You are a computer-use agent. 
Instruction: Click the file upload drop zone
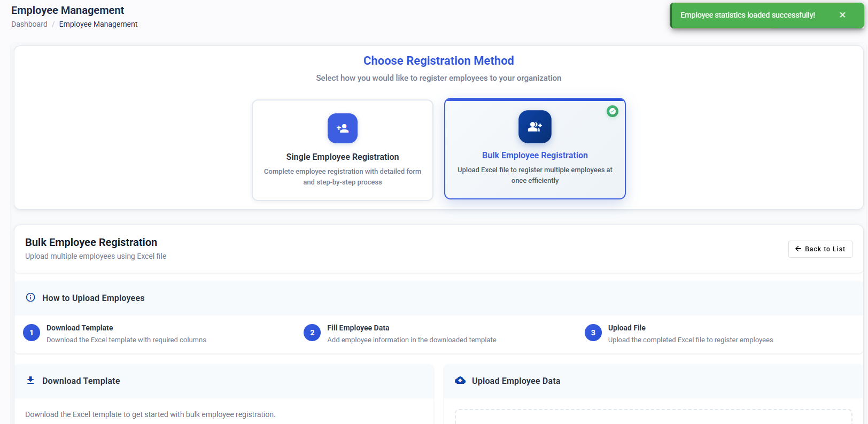[654, 417]
